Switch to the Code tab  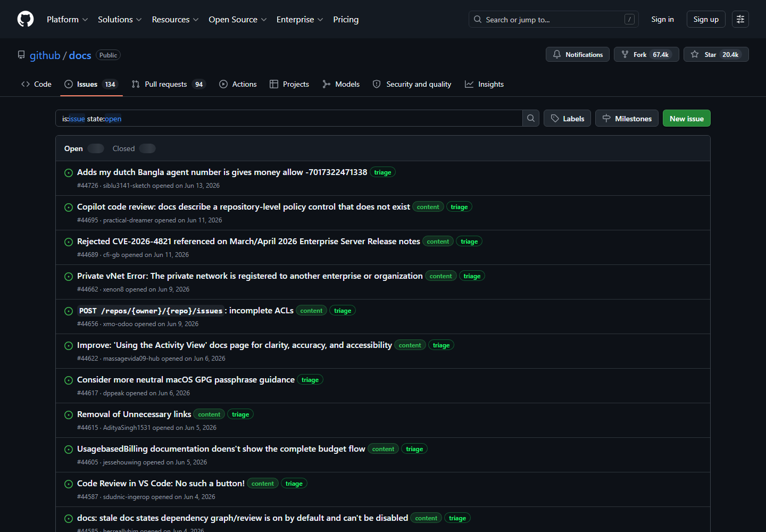coord(36,84)
